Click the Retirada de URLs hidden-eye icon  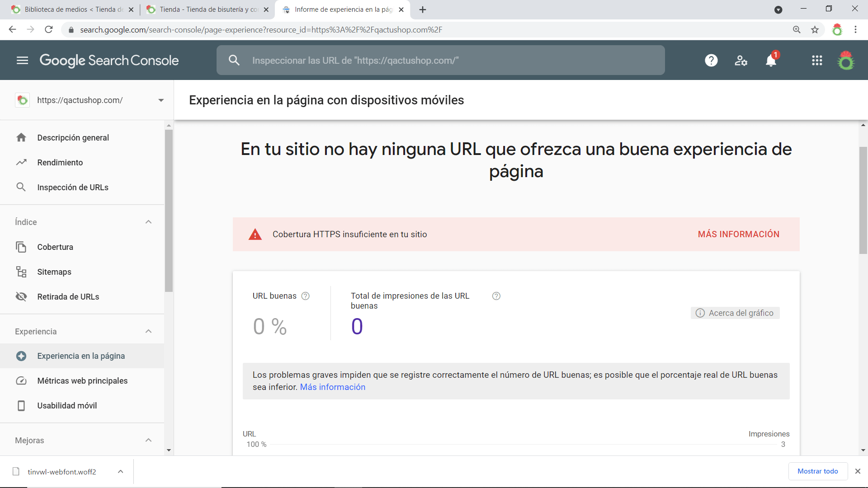tap(21, 296)
